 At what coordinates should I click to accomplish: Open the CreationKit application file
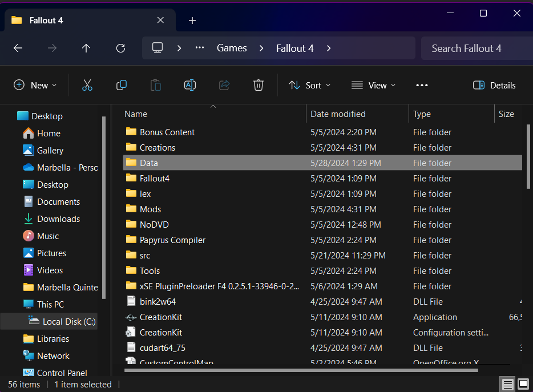point(161,317)
